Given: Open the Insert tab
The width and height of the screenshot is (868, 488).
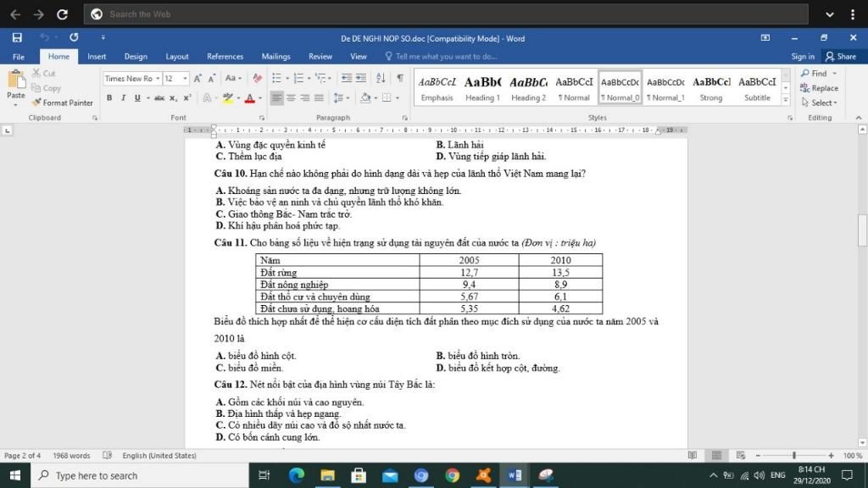Looking at the screenshot, I should (x=97, y=57).
